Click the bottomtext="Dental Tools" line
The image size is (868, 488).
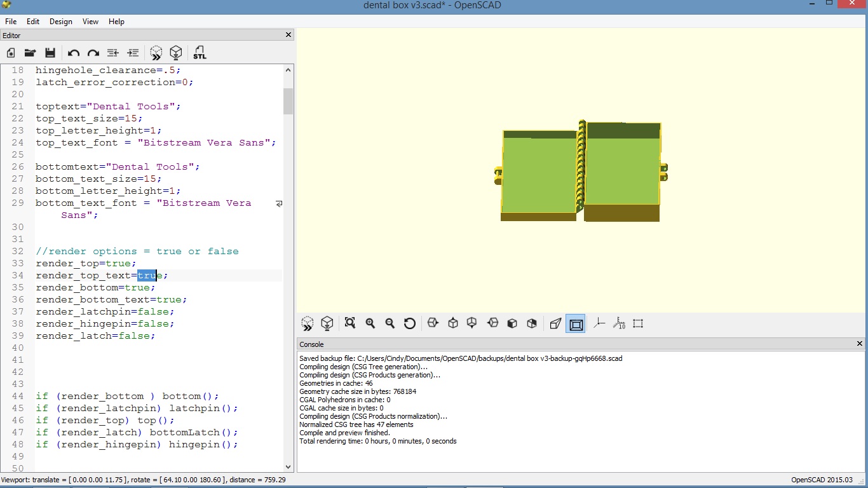(118, 166)
